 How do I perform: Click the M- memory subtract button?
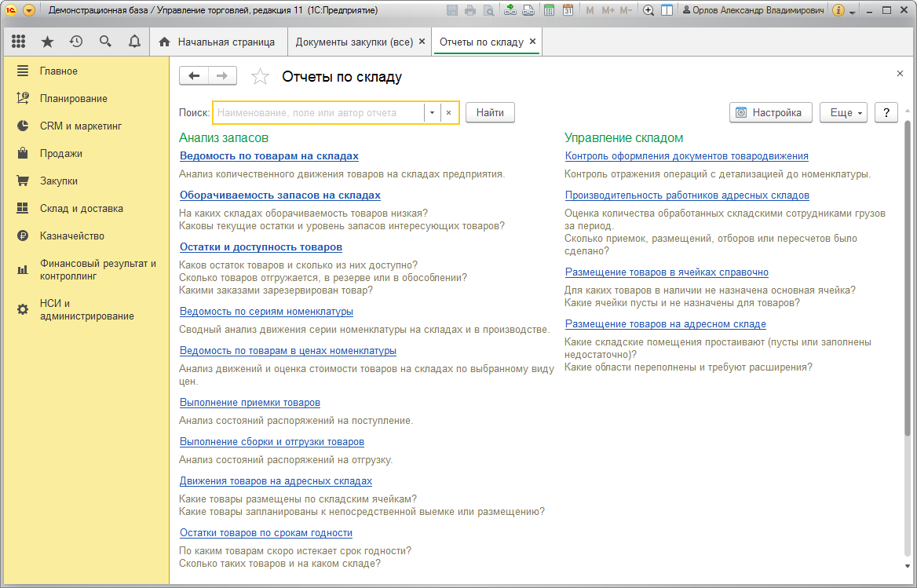coord(626,10)
